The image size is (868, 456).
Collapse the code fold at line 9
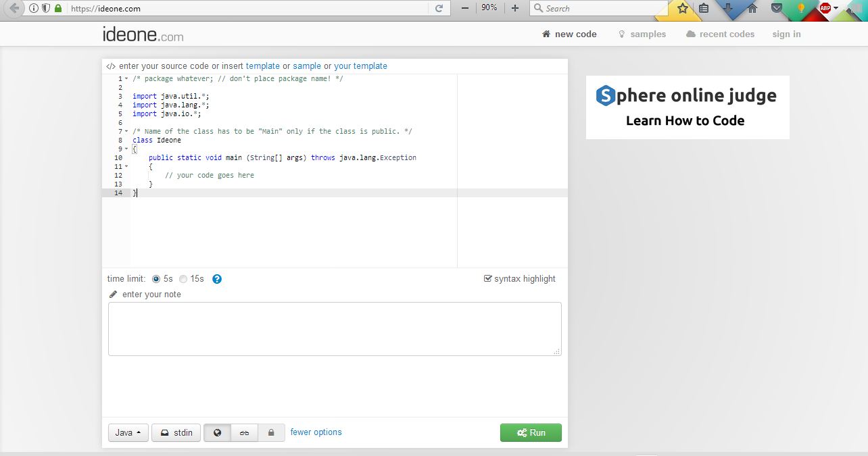(x=126, y=149)
